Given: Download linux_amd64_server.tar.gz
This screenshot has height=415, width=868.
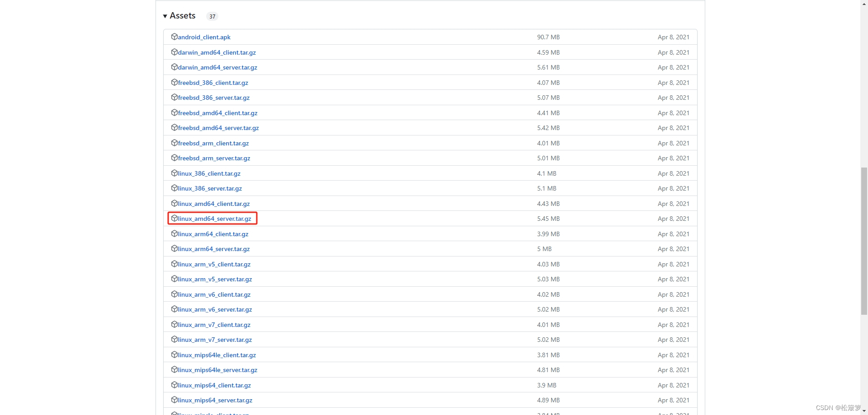Looking at the screenshot, I should click(215, 219).
